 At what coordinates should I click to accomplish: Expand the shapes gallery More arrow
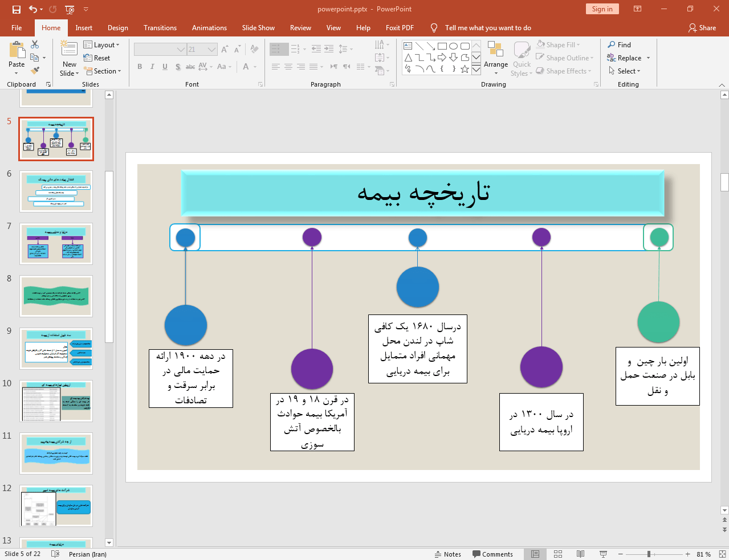[476, 69]
